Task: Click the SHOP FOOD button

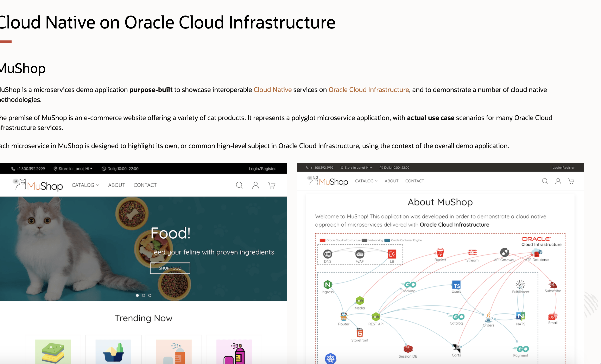Action: pyautogui.click(x=170, y=268)
